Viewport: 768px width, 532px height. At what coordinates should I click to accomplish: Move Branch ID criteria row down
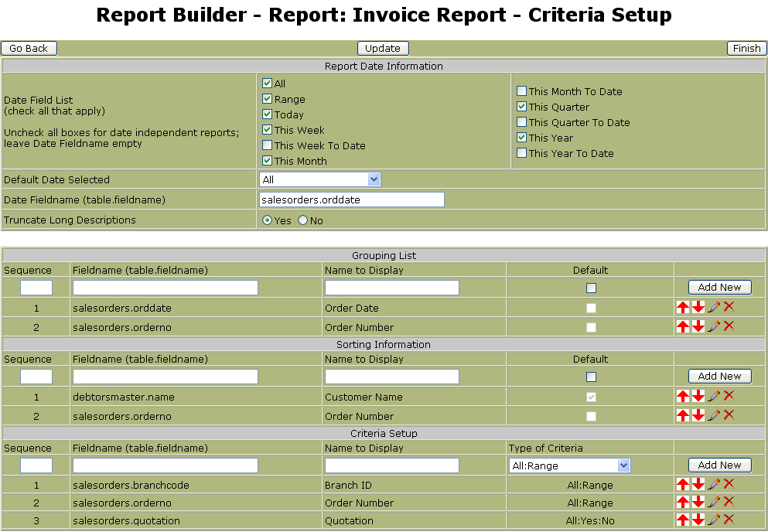pyautogui.click(x=698, y=485)
